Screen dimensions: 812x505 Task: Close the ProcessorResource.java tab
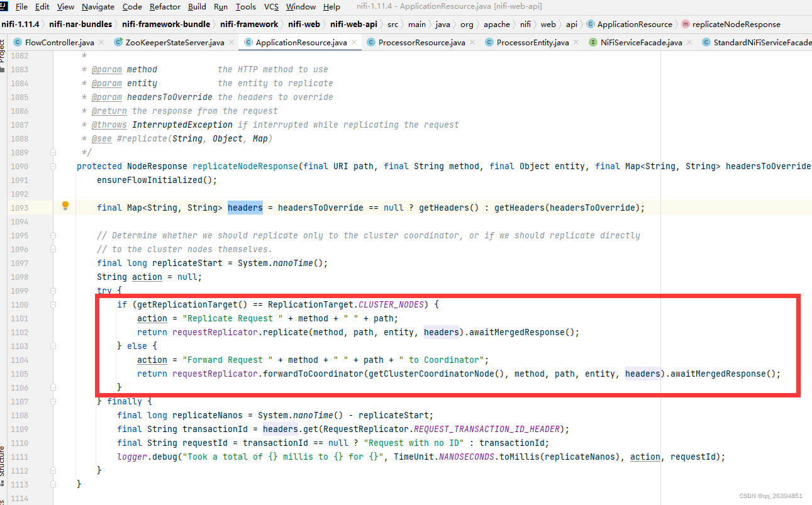point(474,43)
